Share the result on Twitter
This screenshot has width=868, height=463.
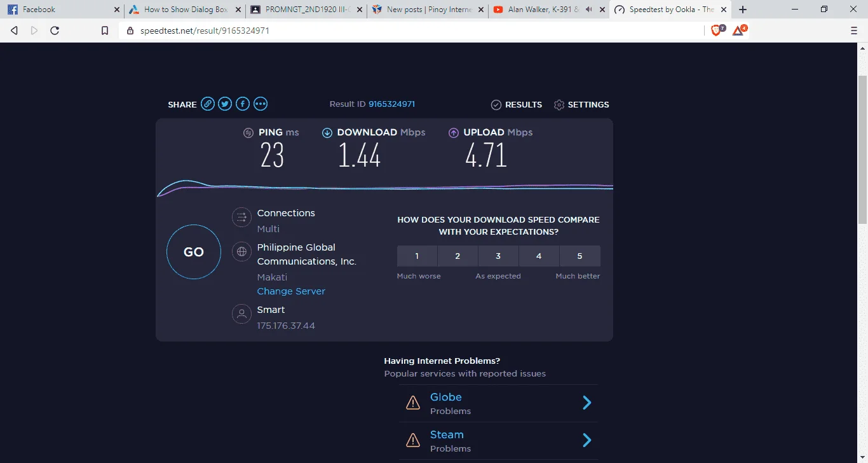[x=225, y=104]
